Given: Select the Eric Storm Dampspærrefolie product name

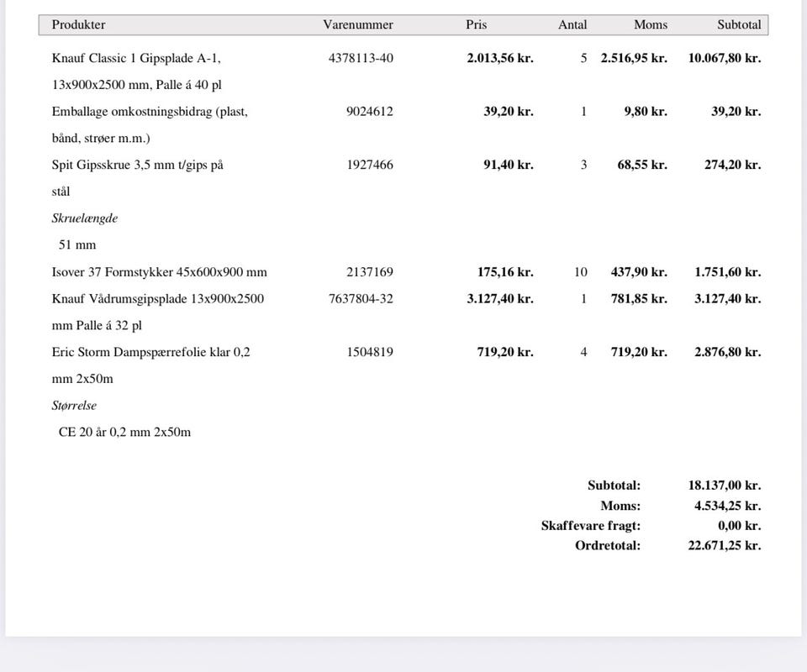Looking at the screenshot, I should tap(150, 365).
